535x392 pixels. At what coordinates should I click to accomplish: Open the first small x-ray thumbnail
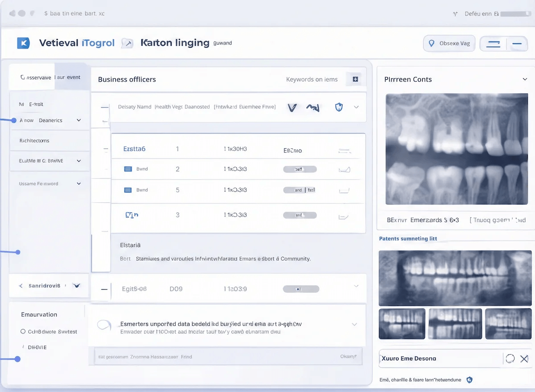(402, 324)
